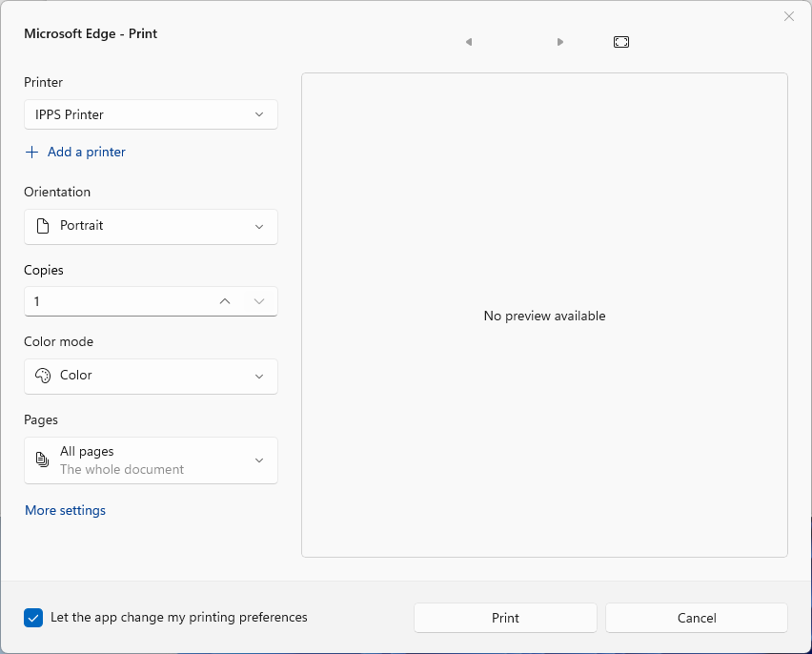Viewport: 812px width, 654px height.
Task: Open More settings
Action: click(x=65, y=510)
